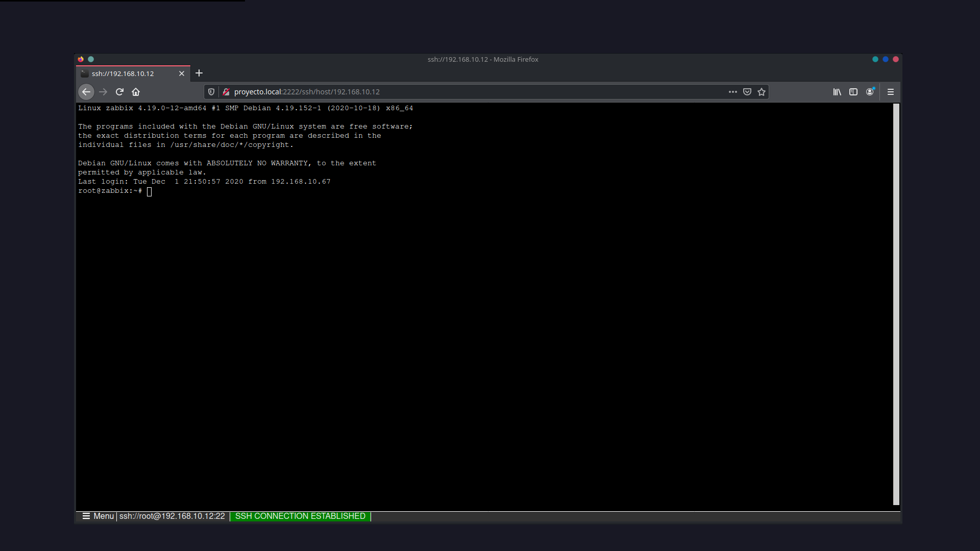Reload the current SSH page

coord(119,92)
